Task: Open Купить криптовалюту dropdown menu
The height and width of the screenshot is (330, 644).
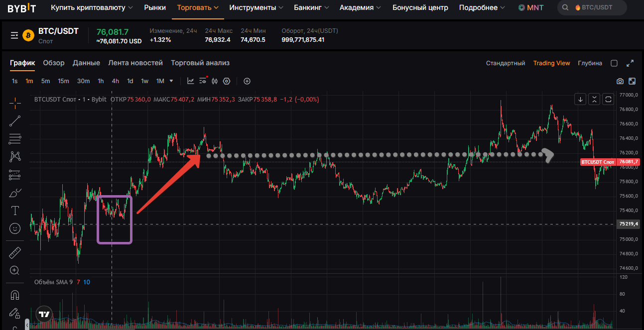Action: [x=92, y=8]
